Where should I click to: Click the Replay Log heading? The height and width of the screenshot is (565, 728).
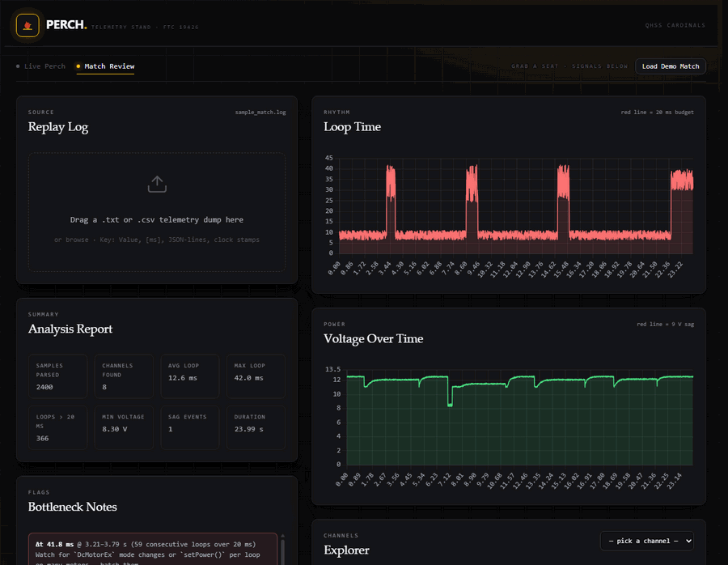[x=58, y=127]
